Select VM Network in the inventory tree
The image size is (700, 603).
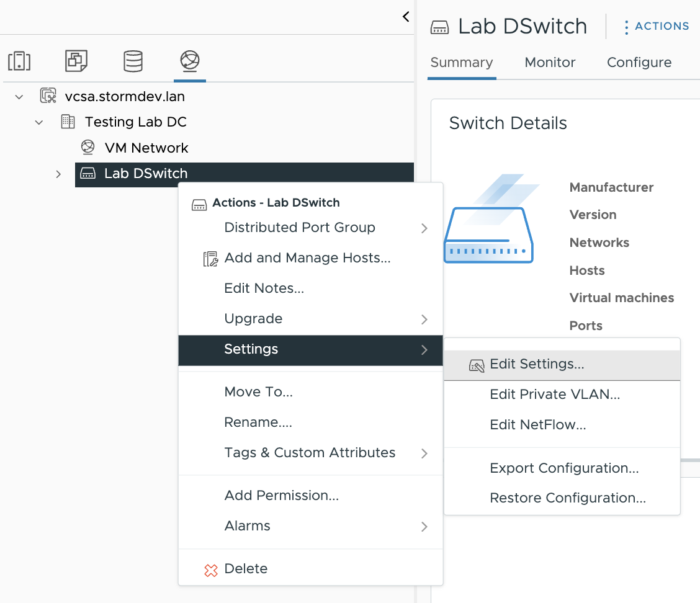146,148
